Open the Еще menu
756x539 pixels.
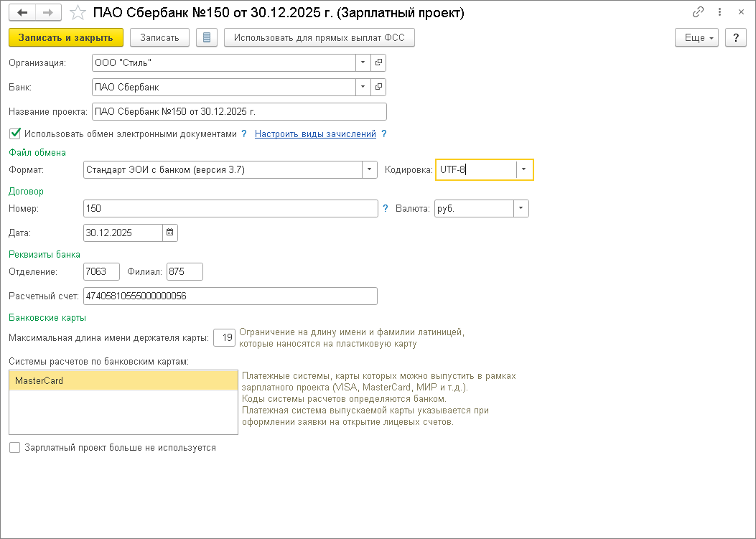(696, 38)
